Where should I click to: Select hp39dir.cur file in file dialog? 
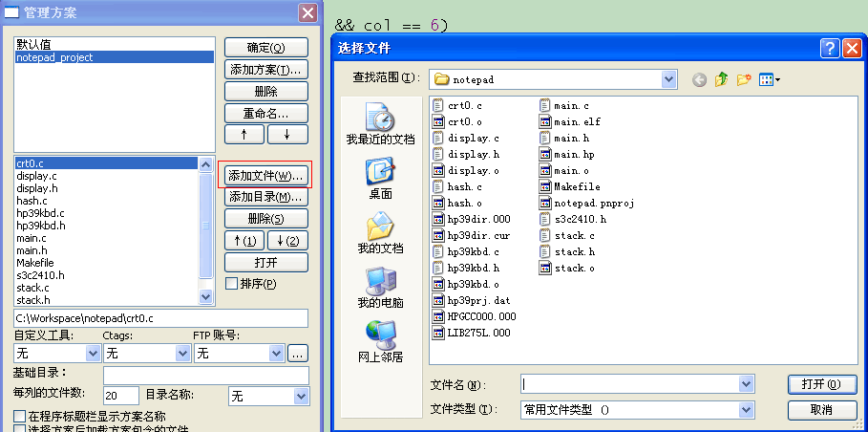click(x=472, y=235)
